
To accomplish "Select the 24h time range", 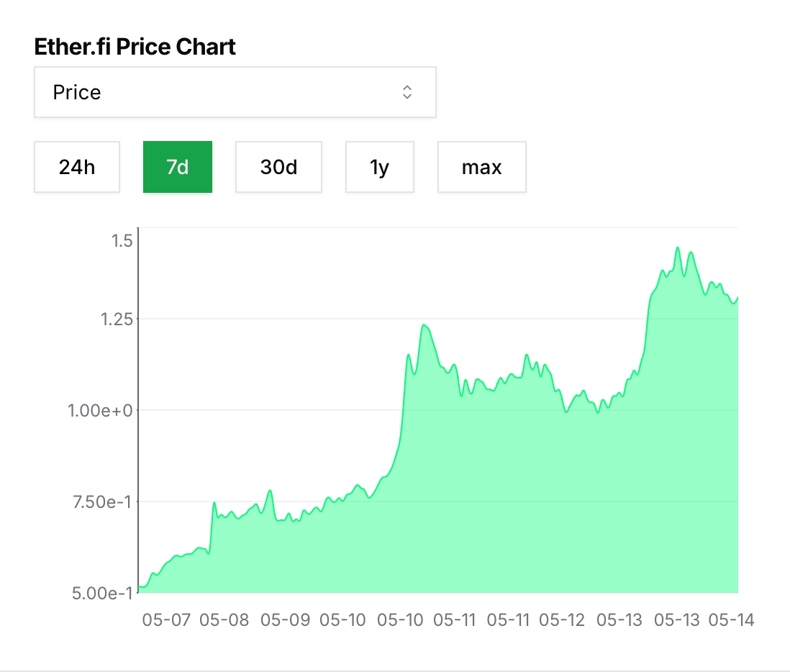I will click(77, 167).
